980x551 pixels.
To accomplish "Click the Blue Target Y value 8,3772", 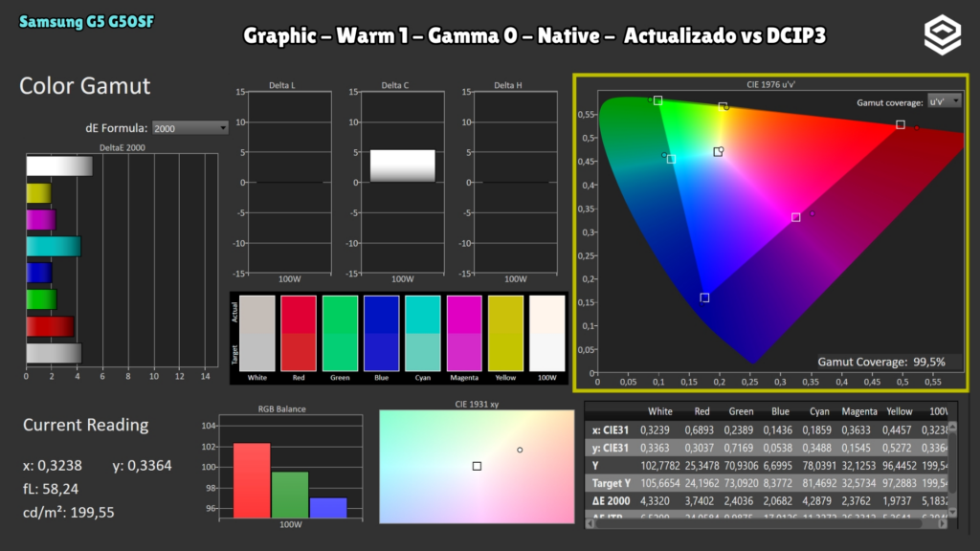I will (x=781, y=483).
